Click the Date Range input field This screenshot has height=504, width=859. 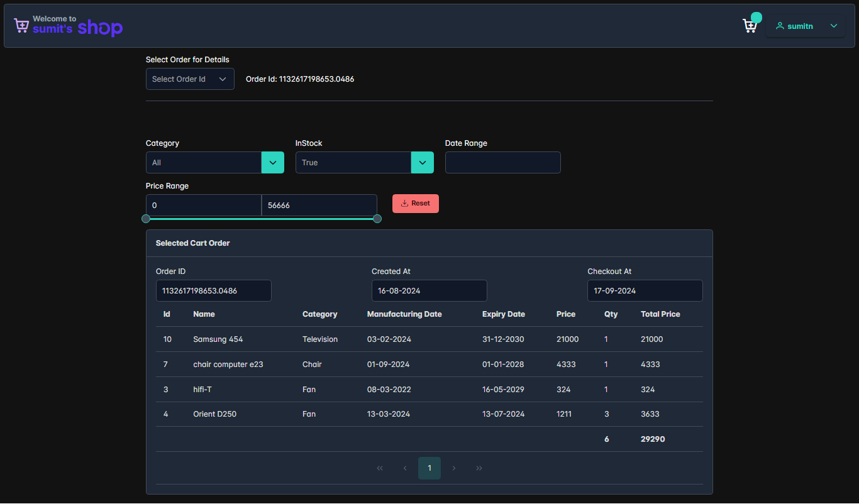tap(503, 163)
